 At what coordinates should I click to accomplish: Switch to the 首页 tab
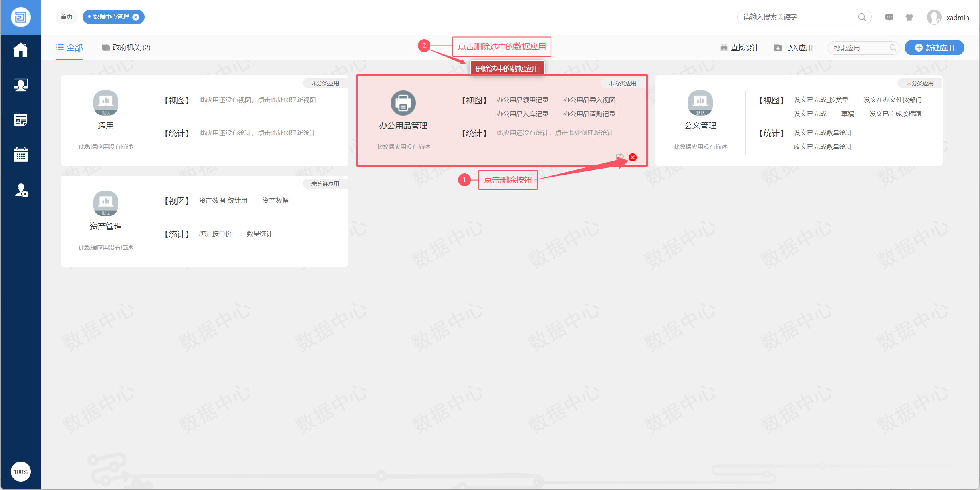point(67,17)
